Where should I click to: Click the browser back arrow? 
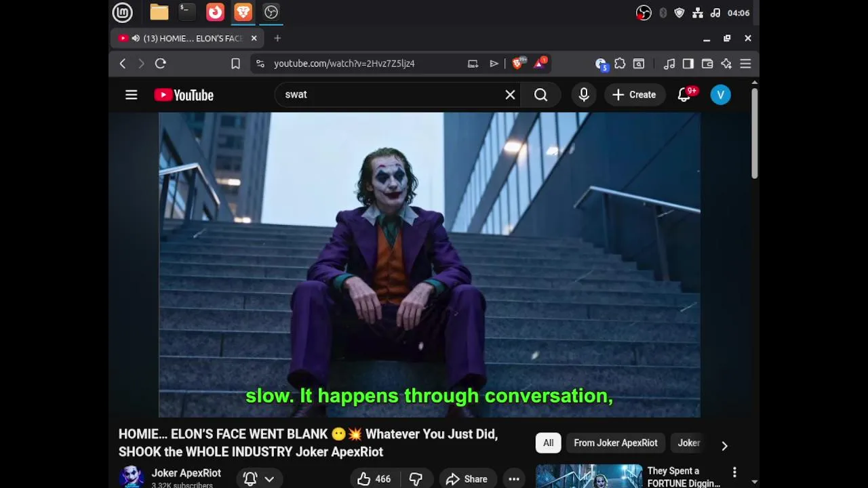tap(123, 64)
